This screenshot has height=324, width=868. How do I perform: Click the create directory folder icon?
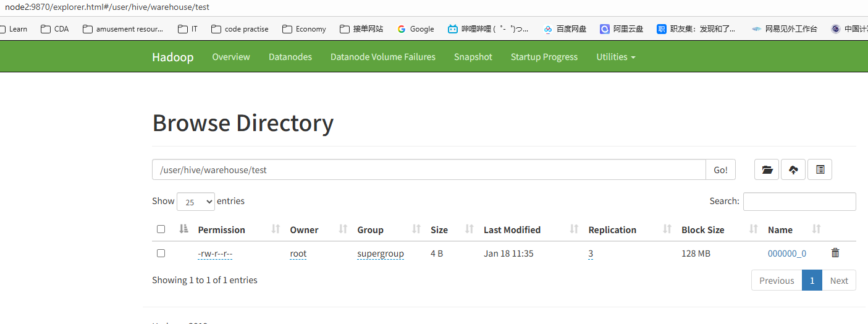coord(767,169)
